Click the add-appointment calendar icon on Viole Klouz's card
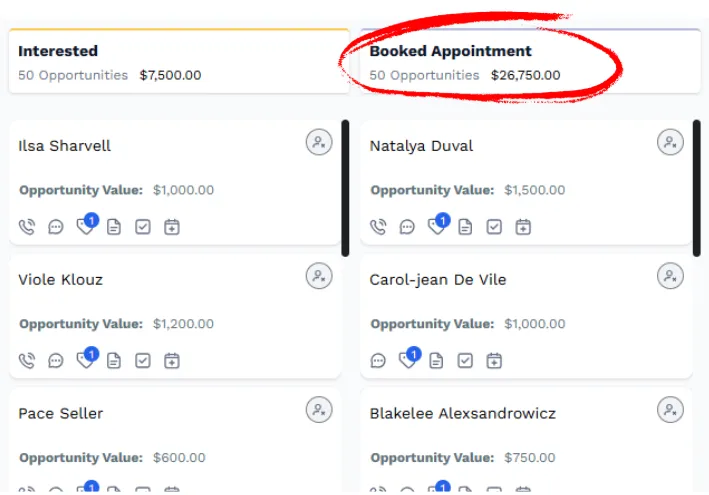This screenshot has width=709, height=495. (x=172, y=360)
